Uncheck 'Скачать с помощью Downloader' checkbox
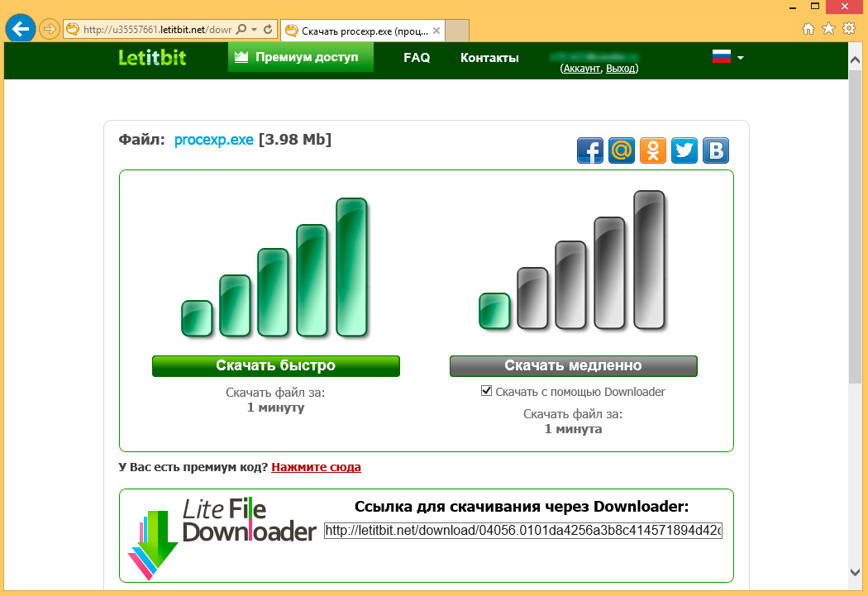 click(486, 391)
